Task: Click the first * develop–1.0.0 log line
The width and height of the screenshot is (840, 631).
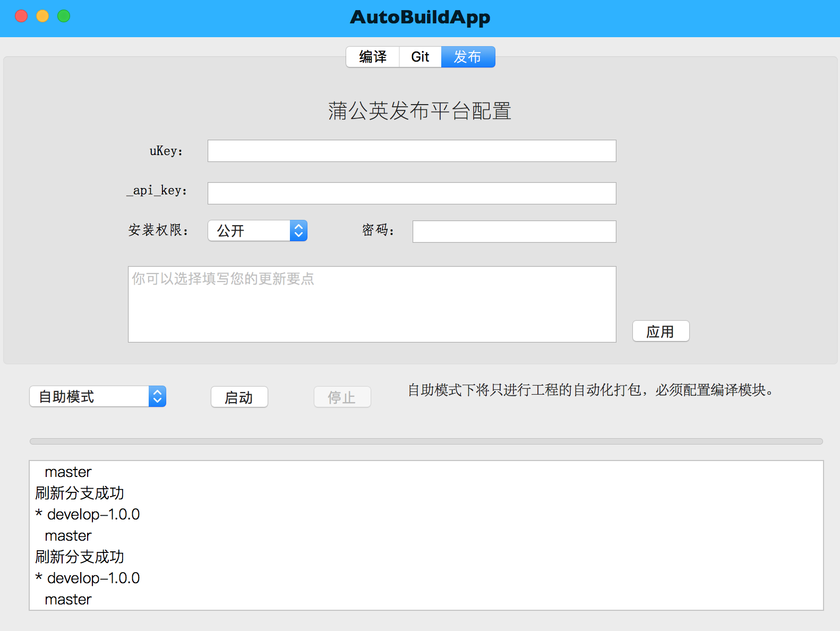Action: point(88,514)
